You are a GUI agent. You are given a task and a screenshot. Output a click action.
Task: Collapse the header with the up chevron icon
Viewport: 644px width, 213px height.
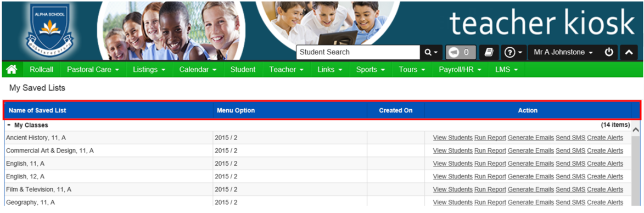pos(629,53)
